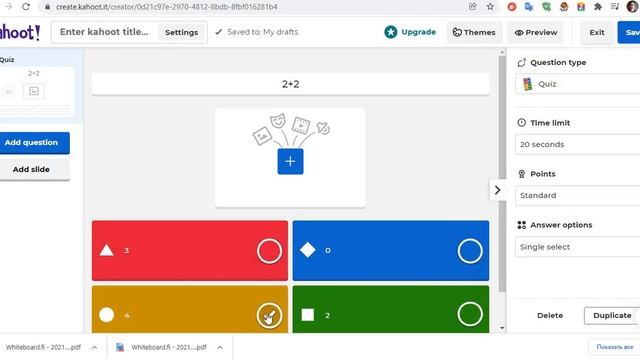Save the kahoot
The width and height of the screenshot is (640, 360).
[629, 32]
